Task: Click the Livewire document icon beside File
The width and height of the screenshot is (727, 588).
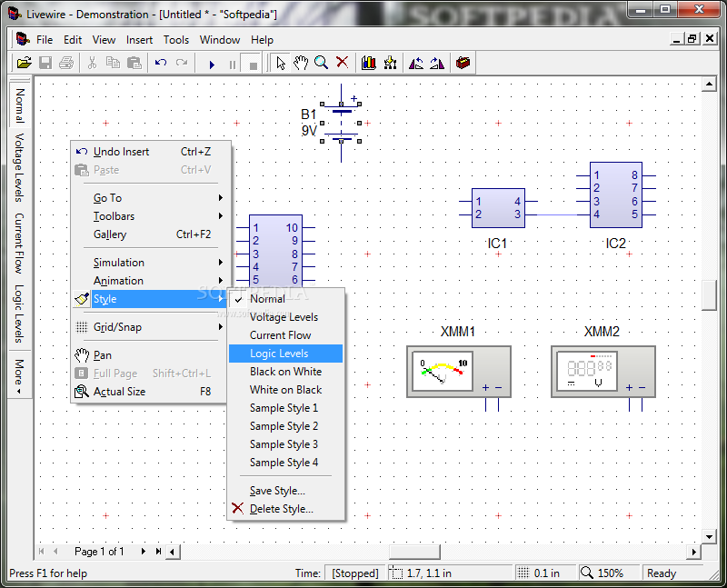Action: click(22, 39)
